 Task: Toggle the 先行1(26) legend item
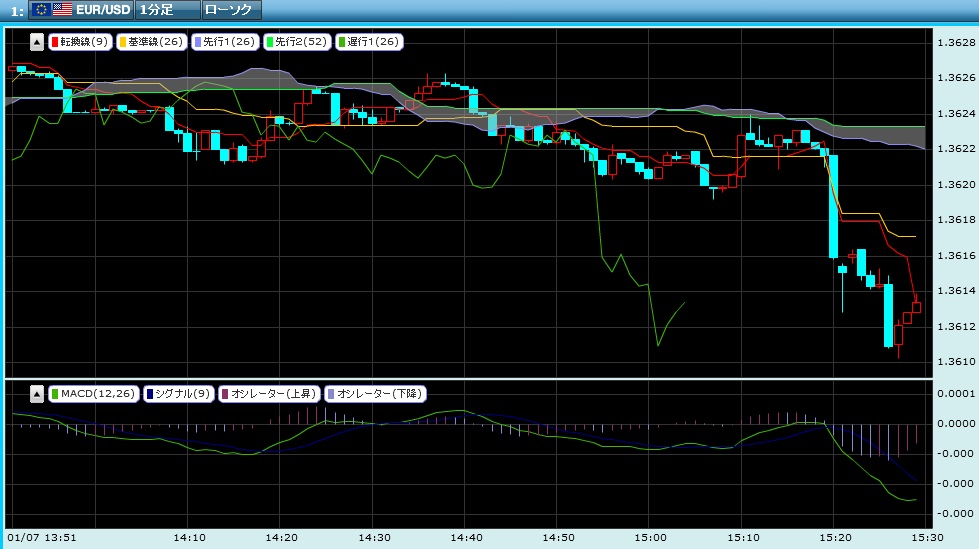[225, 42]
